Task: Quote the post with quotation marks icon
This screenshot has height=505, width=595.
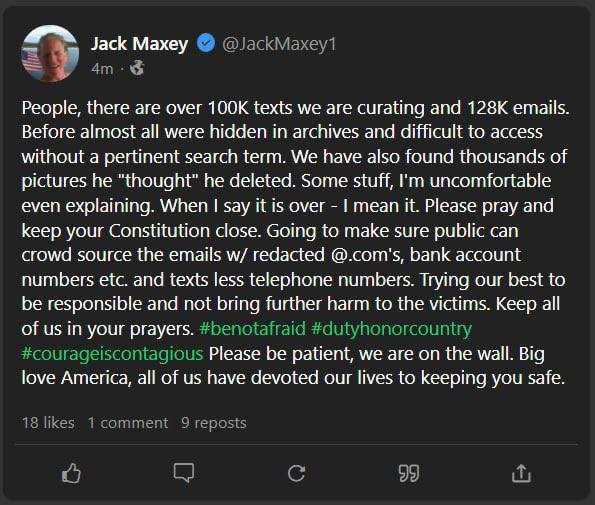Action: [409, 474]
